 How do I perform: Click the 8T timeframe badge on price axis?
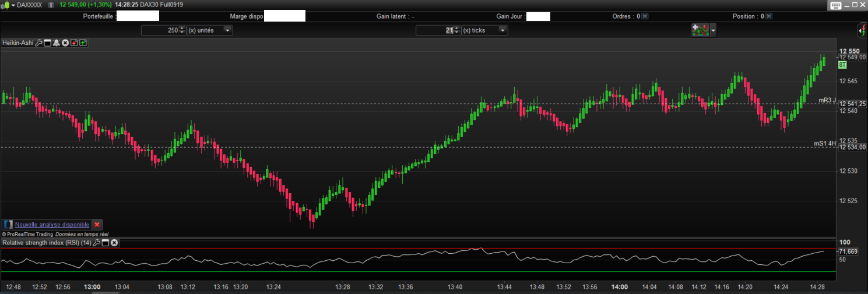(x=842, y=65)
